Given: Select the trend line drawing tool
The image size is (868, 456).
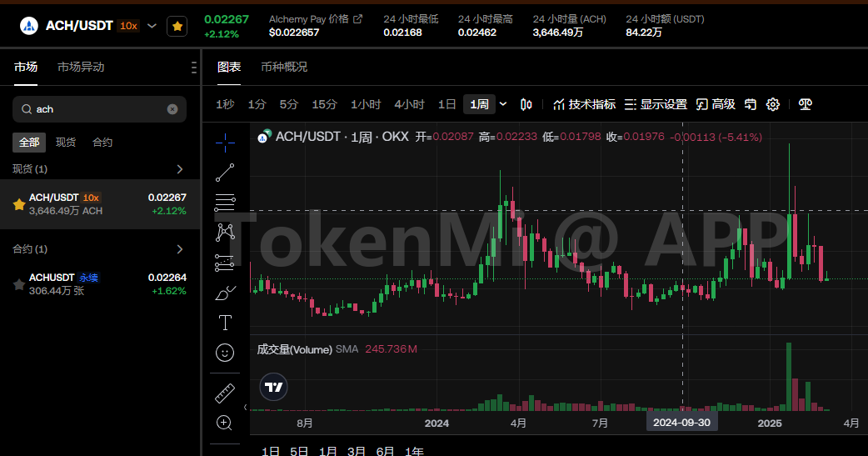Looking at the screenshot, I should pos(225,173).
